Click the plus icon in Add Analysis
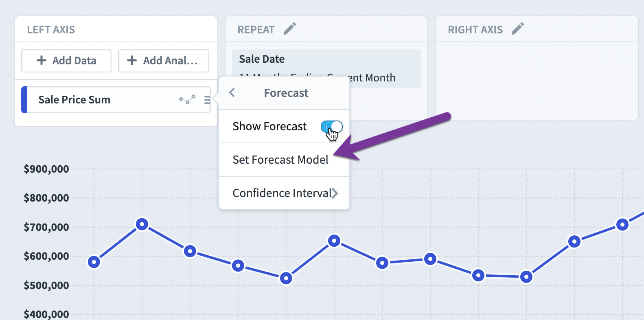The width and height of the screenshot is (644, 320). 132,61
